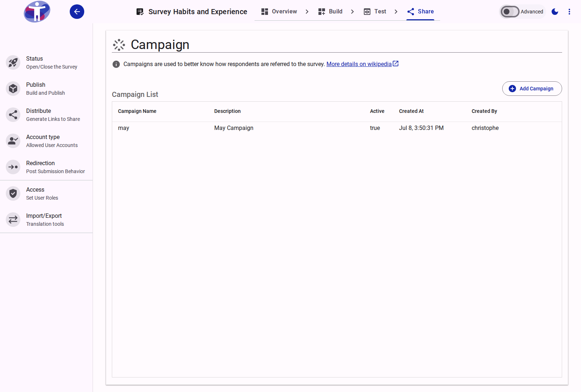Switch to the Test tab
The height and width of the screenshot is (392, 581).
pos(375,12)
